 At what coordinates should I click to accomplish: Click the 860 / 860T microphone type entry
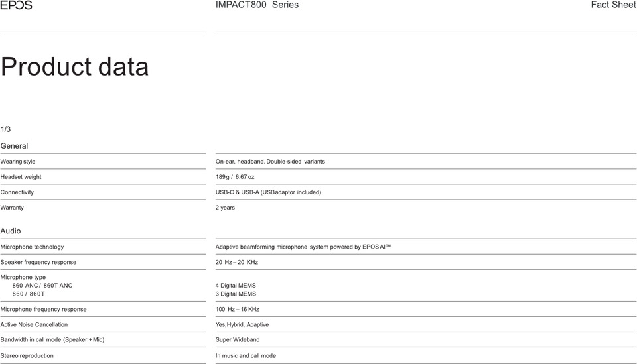(x=29, y=294)
